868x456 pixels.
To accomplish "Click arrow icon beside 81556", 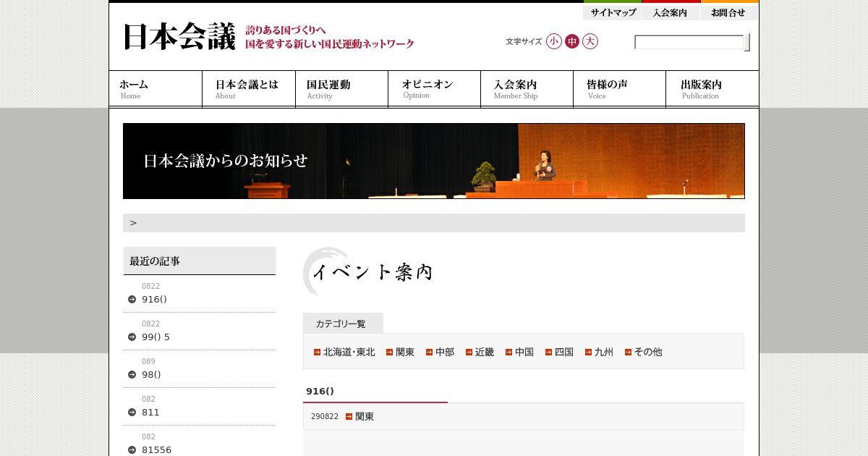I will (132, 450).
